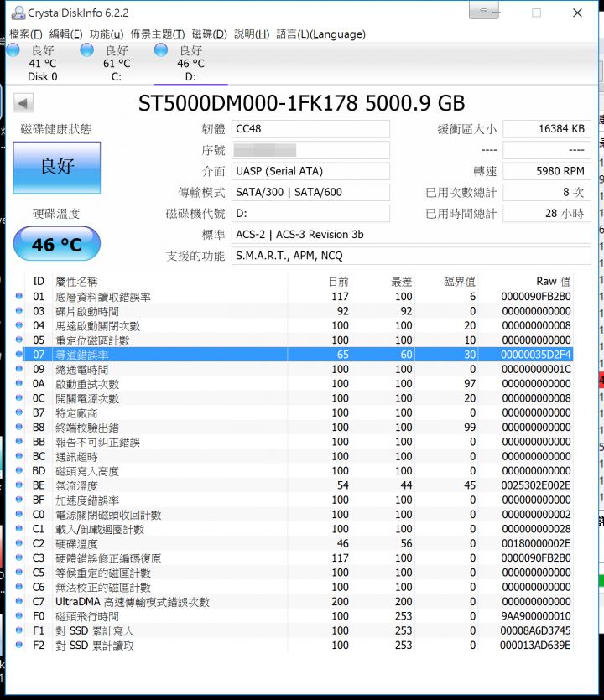604x700 pixels.
Task: Open the 編輯(E) edit menu
Action: (x=65, y=34)
